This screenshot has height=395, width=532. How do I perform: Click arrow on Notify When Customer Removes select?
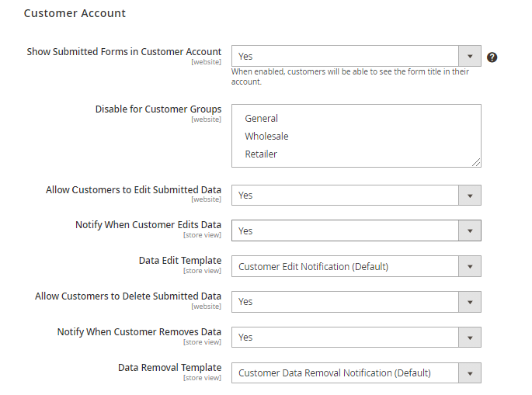click(469, 338)
